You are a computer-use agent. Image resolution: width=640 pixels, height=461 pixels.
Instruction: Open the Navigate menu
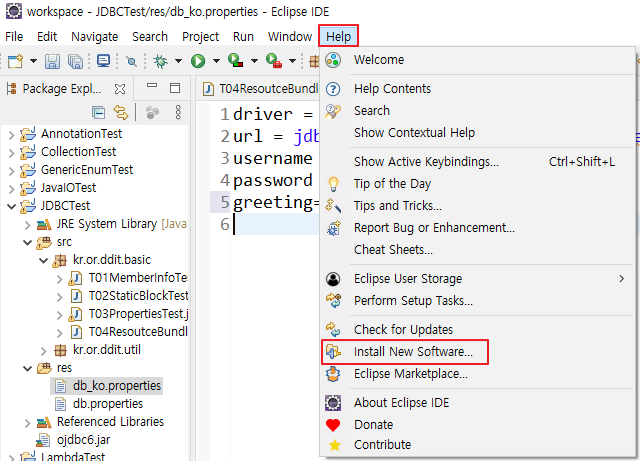click(x=95, y=37)
